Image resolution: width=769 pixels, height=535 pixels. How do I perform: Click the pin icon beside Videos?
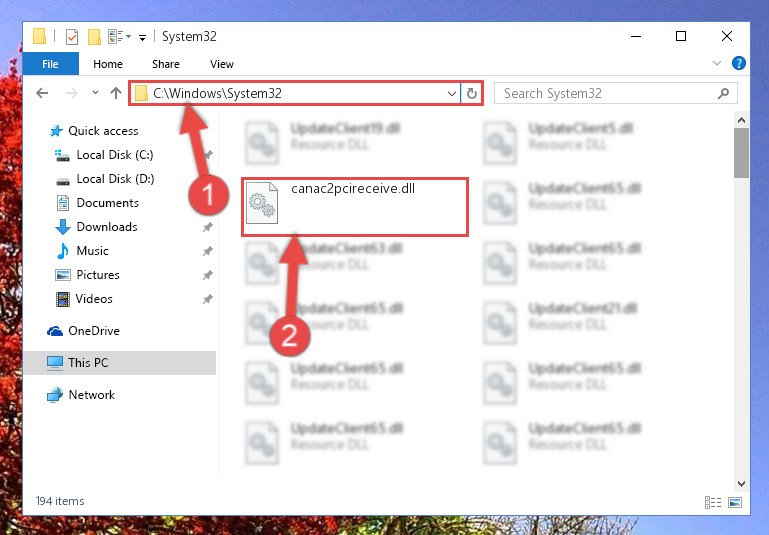click(x=207, y=299)
